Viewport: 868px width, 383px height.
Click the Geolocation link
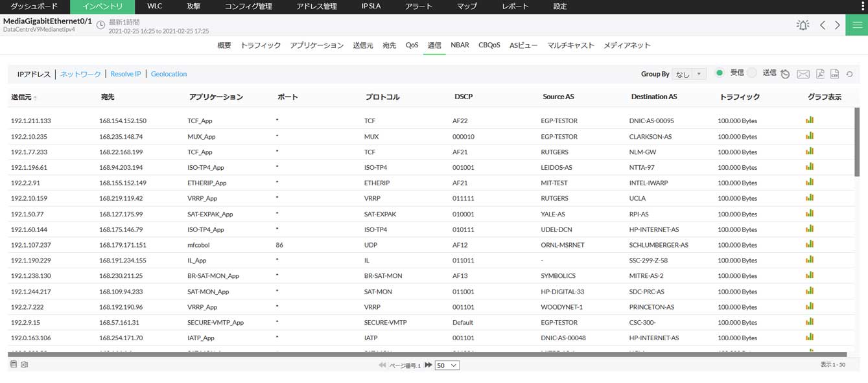(x=169, y=74)
